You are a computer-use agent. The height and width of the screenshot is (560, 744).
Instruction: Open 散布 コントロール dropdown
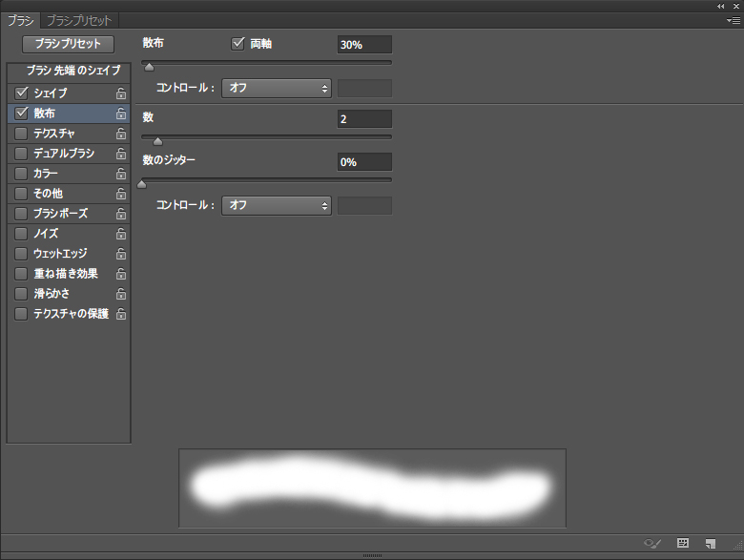277,89
